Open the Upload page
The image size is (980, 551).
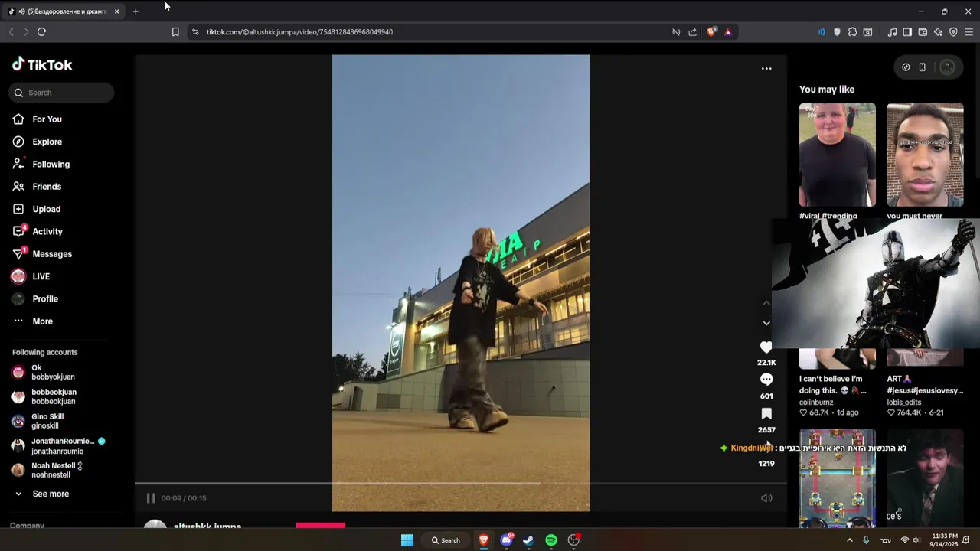[46, 209]
